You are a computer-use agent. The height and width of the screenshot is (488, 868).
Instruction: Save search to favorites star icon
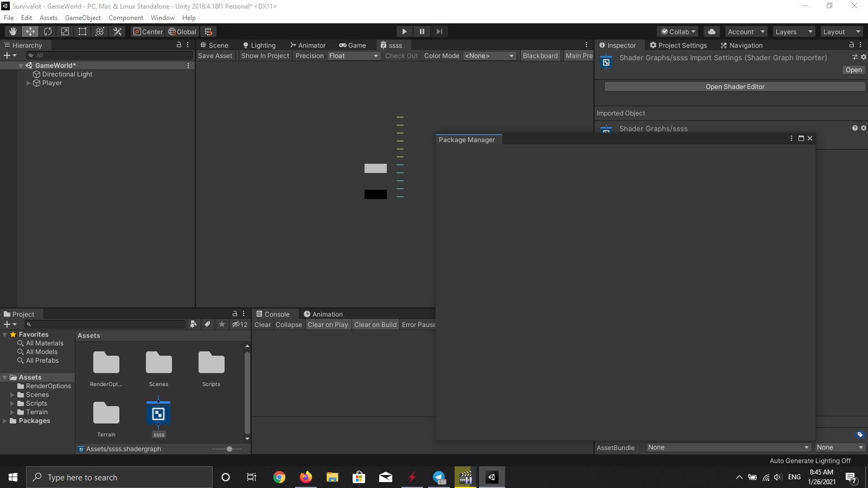[222, 324]
